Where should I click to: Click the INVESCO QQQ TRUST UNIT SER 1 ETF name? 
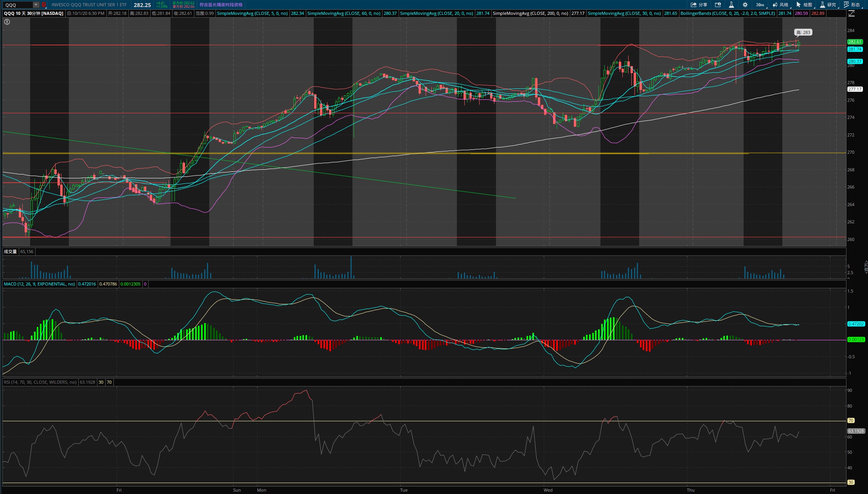[x=89, y=5]
